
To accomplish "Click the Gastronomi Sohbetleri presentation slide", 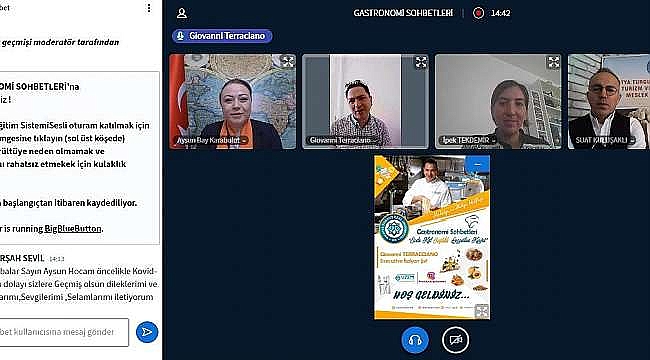I will click(432, 237).
